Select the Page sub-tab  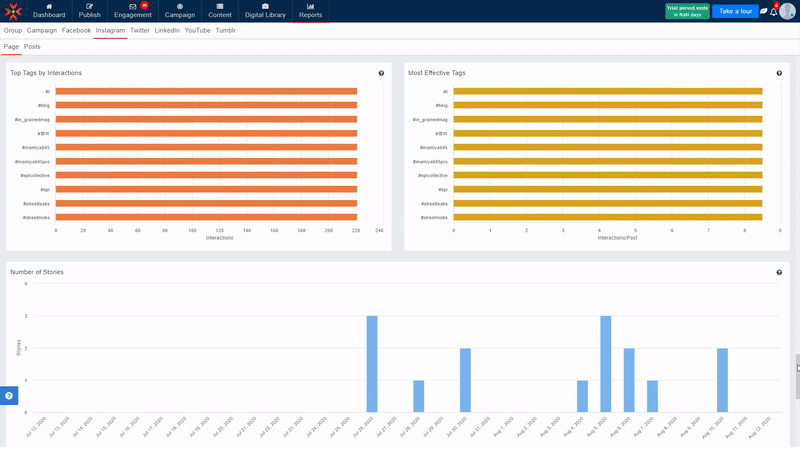[11, 46]
